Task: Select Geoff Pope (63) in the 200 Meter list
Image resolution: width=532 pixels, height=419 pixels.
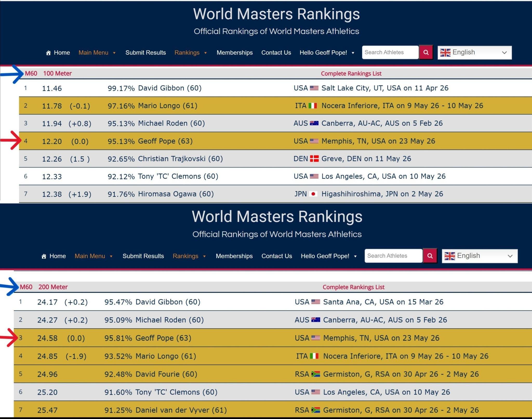Action: tap(163, 338)
